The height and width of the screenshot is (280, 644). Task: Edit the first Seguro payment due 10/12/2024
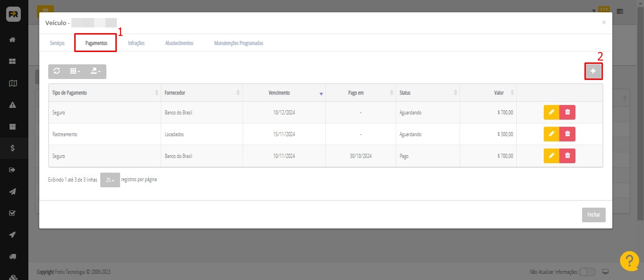click(551, 113)
